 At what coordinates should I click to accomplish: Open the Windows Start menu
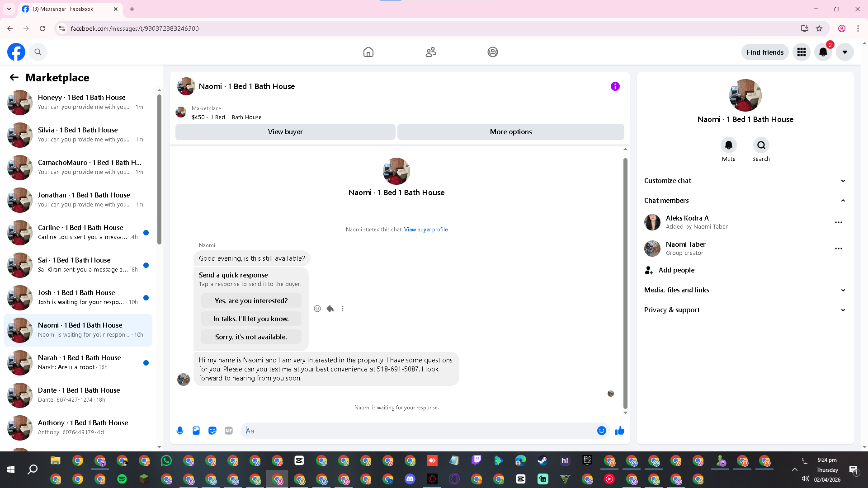(11, 470)
